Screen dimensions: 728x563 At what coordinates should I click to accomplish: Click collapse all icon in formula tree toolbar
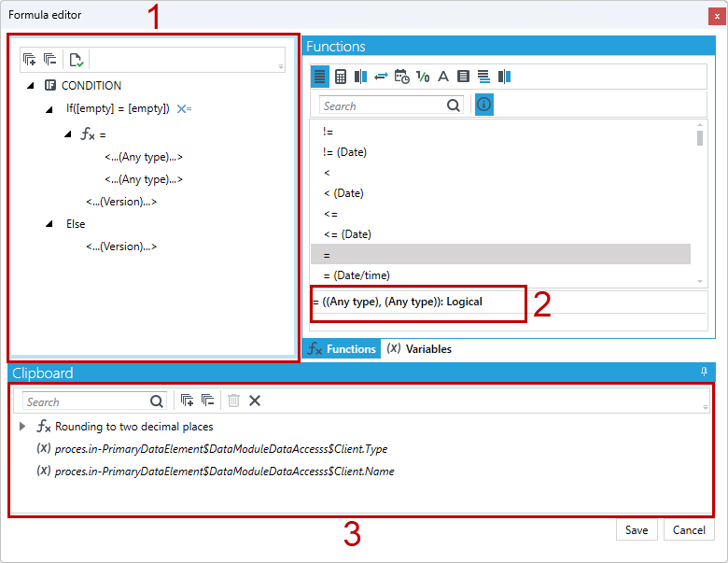[49, 60]
